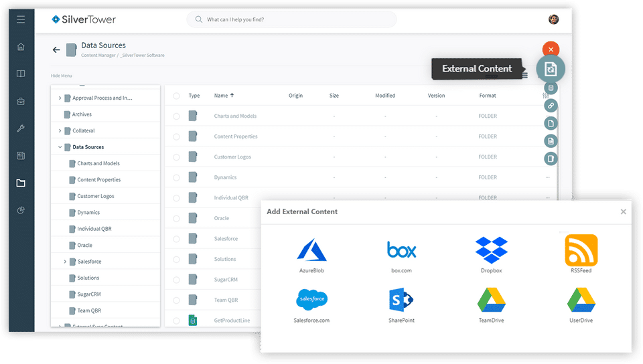Select Oracle in the folder tree

point(85,246)
